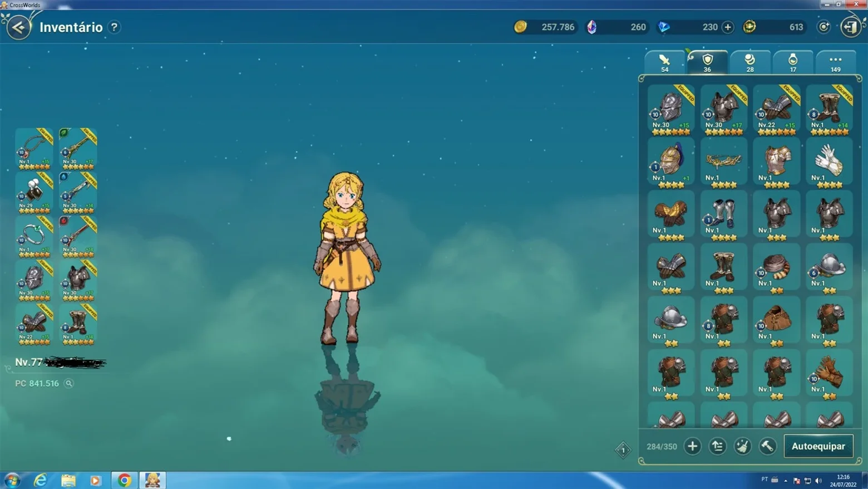Inspect power details via PC magnifier icon
This screenshot has height=489, width=868.
(69, 383)
